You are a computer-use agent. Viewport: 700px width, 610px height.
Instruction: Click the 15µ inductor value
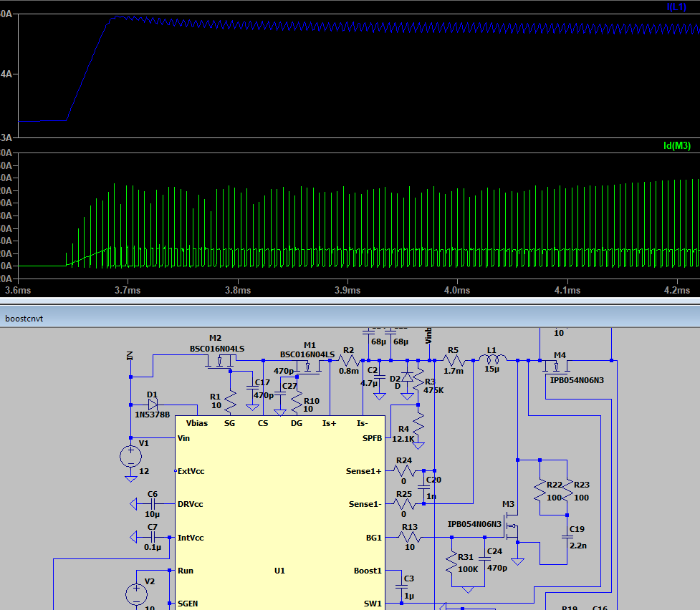(x=492, y=369)
